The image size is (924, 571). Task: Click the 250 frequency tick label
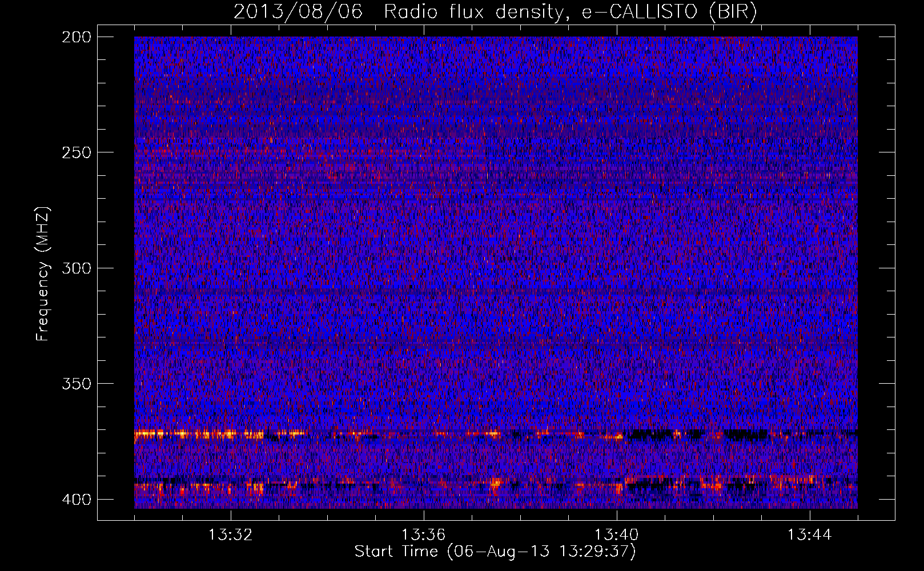pos(76,152)
